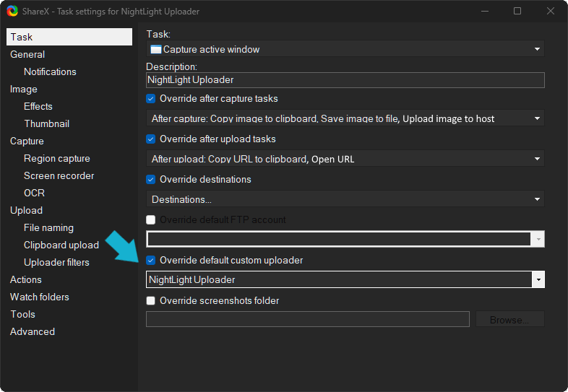568x392 pixels.
Task: Uncheck Override after capture tasks
Action: [151, 98]
